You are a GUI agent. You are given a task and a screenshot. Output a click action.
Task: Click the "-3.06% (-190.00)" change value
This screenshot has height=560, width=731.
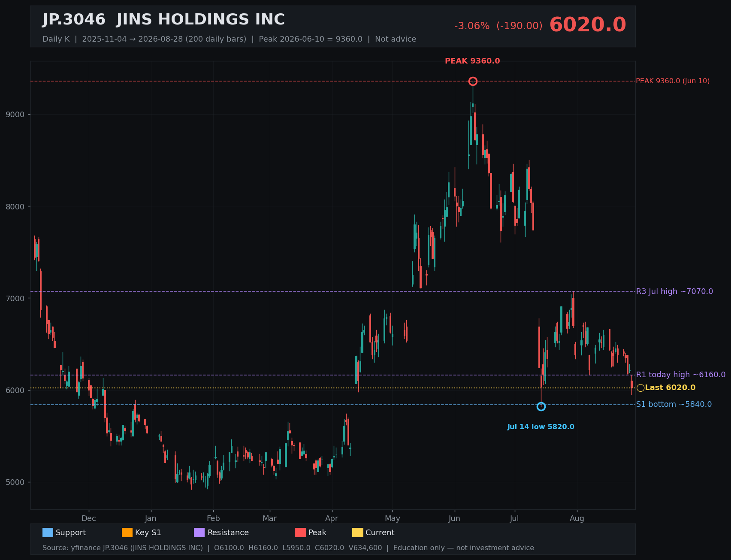click(x=498, y=26)
